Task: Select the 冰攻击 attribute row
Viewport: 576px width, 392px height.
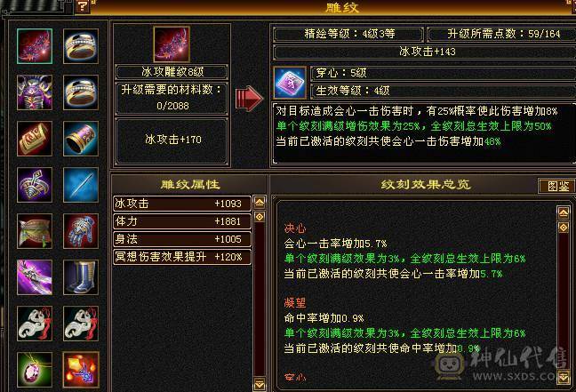Action: pos(182,204)
